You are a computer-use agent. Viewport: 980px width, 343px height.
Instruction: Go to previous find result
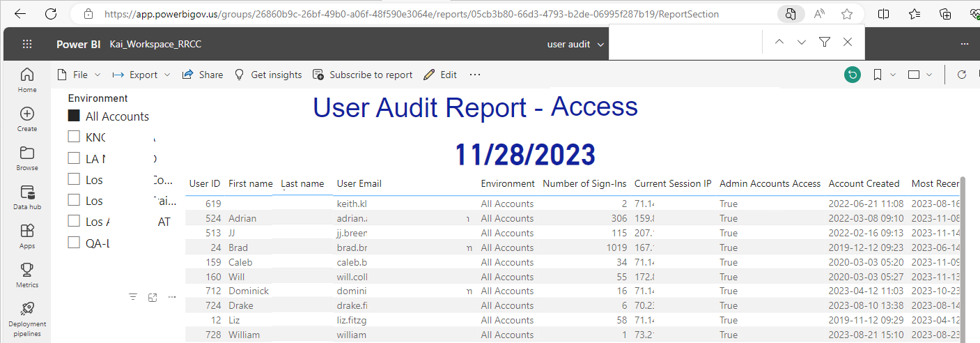click(x=779, y=43)
